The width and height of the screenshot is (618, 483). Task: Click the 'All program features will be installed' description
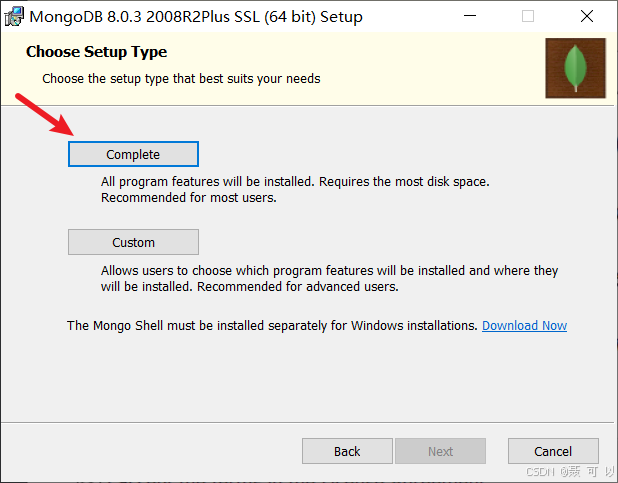[x=295, y=189]
